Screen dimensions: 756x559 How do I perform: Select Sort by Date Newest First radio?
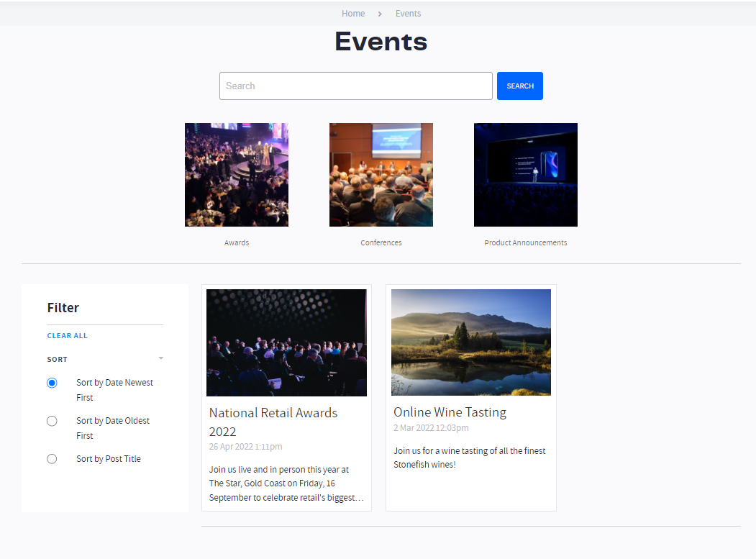(x=52, y=383)
